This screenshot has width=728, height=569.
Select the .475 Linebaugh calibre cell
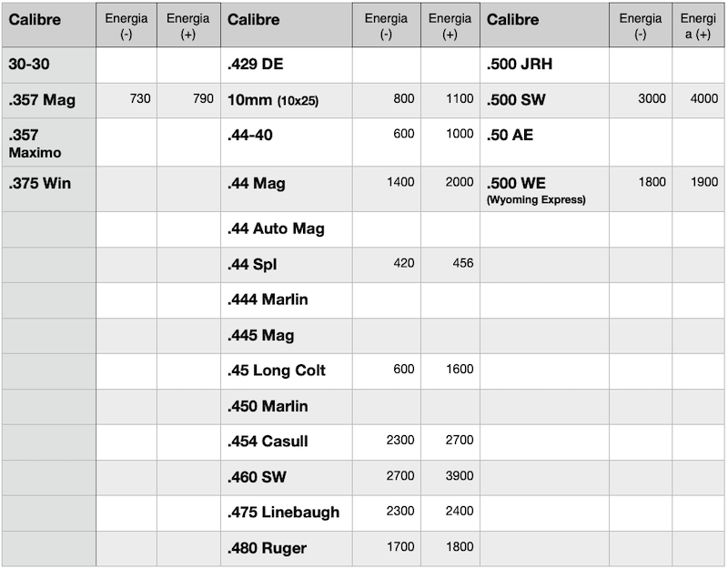click(283, 513)
